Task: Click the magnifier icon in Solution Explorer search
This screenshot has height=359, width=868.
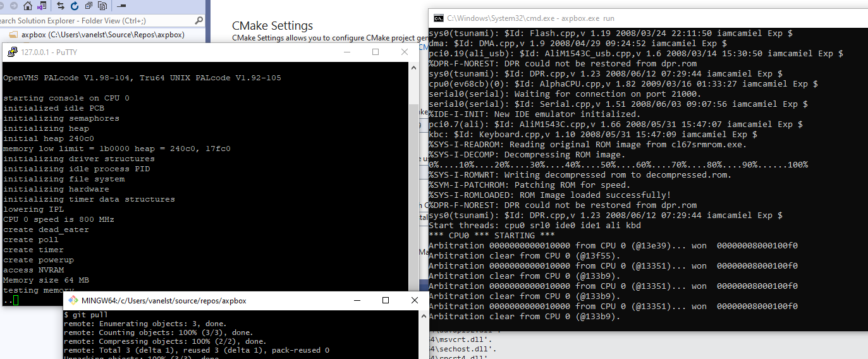Action: [199, 20]
